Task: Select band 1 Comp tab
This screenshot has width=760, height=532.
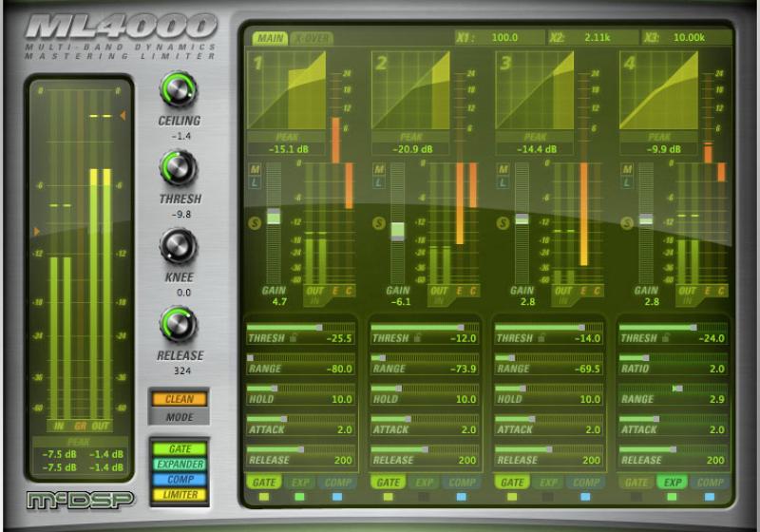Action: (337, 482)
